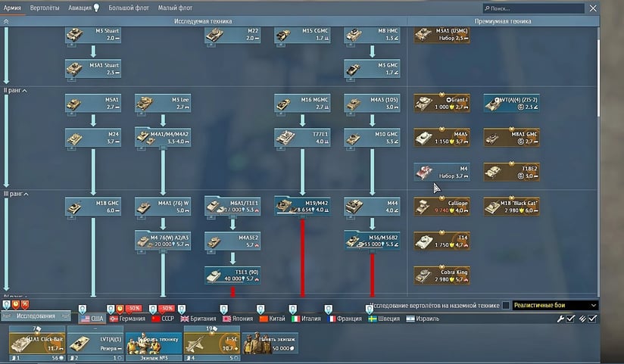Click the M18 "Black Cat" premium vehicle
Viewport: 624px width, 364px height.
pos(512,207)
